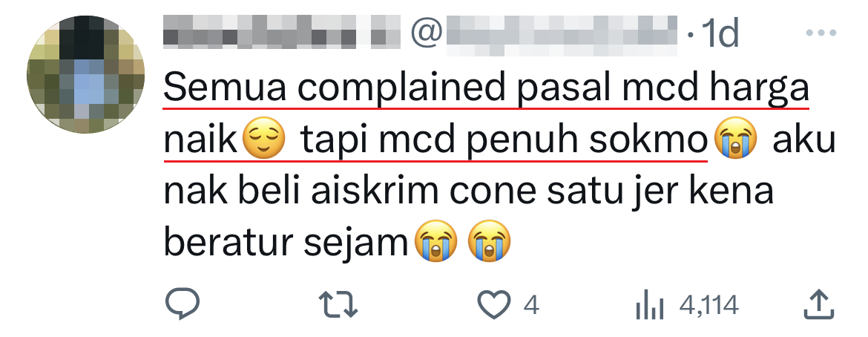
Task: Open the reply speech bubble icon
Action: [182, 305]
